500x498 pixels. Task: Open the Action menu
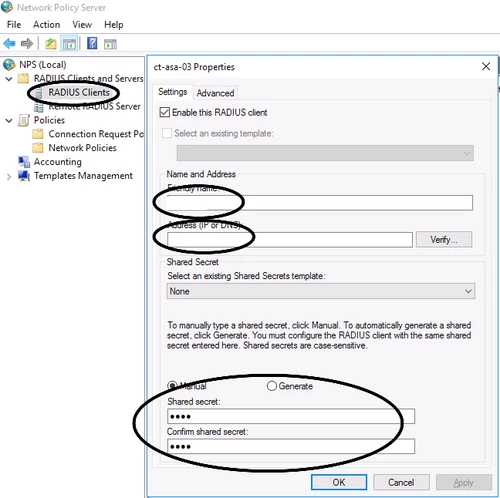click(46, 25)
